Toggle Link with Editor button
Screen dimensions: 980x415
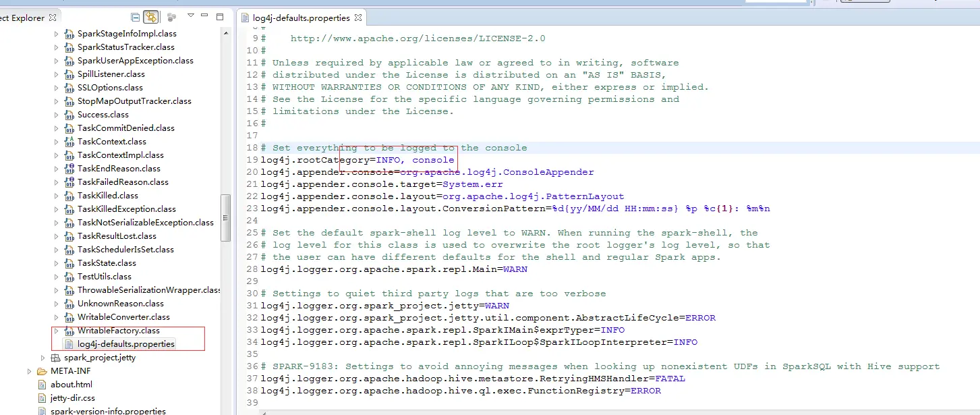click(x=151, y=17)
